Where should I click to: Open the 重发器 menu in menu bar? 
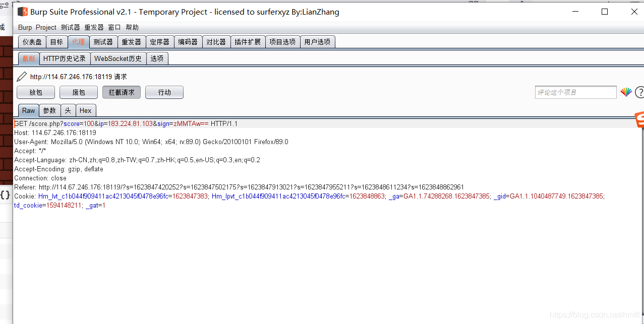tap(94, 27)
